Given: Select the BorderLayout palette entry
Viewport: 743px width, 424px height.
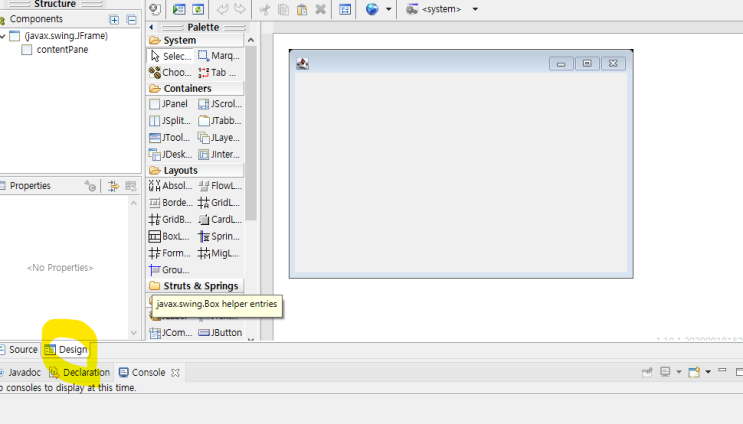Looking at the screenshot, I should point(170,203).
